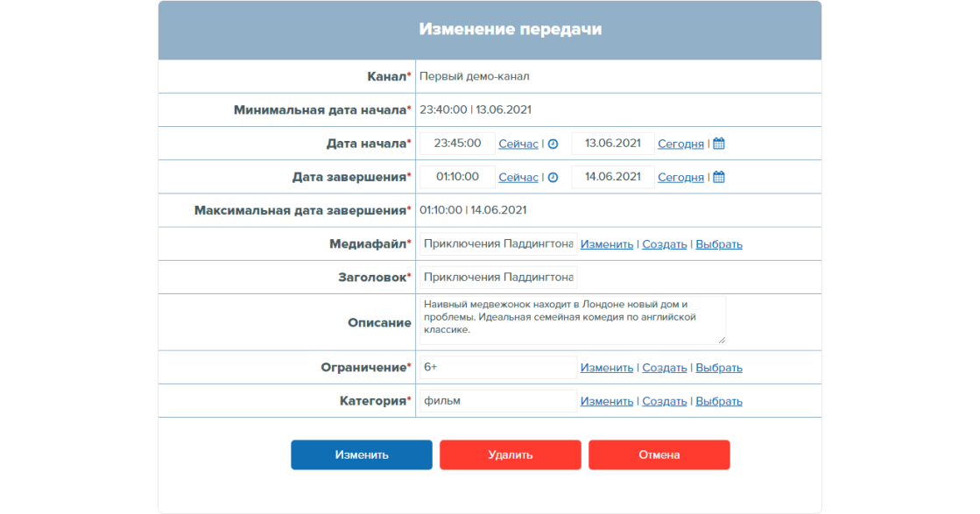The height and width of the screenshot is (514, 980).
Task: Click 'Изменить' link next to Медиафайл
Action: coord(606,244)
